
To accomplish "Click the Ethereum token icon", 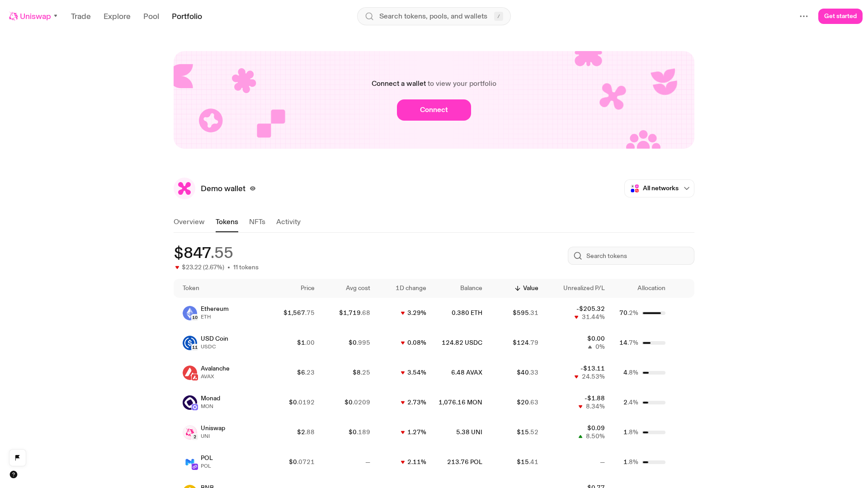I will click(190, 313).
